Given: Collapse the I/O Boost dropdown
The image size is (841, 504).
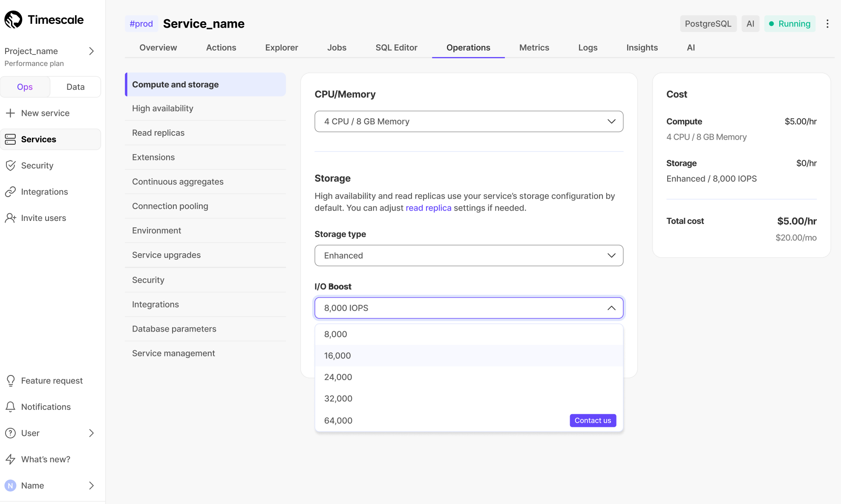Looking at the screenshot, I should [611, 308].
